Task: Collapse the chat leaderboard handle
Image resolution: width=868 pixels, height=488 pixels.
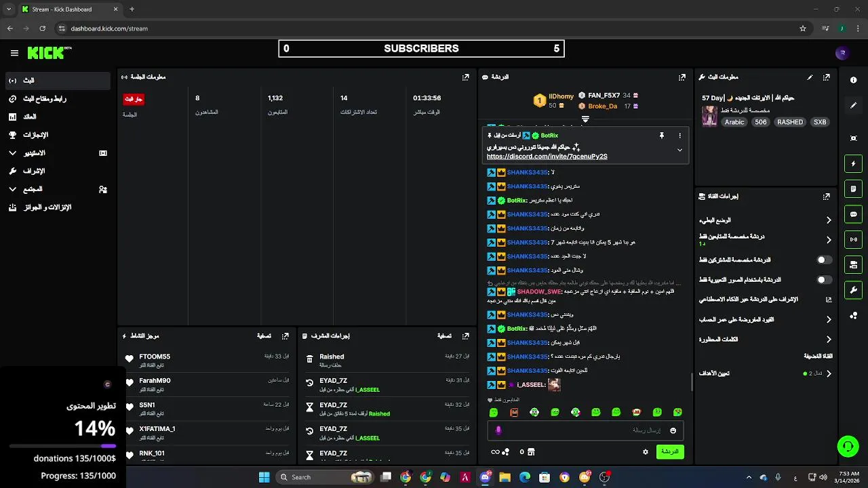Action: (x=585, y=119)
